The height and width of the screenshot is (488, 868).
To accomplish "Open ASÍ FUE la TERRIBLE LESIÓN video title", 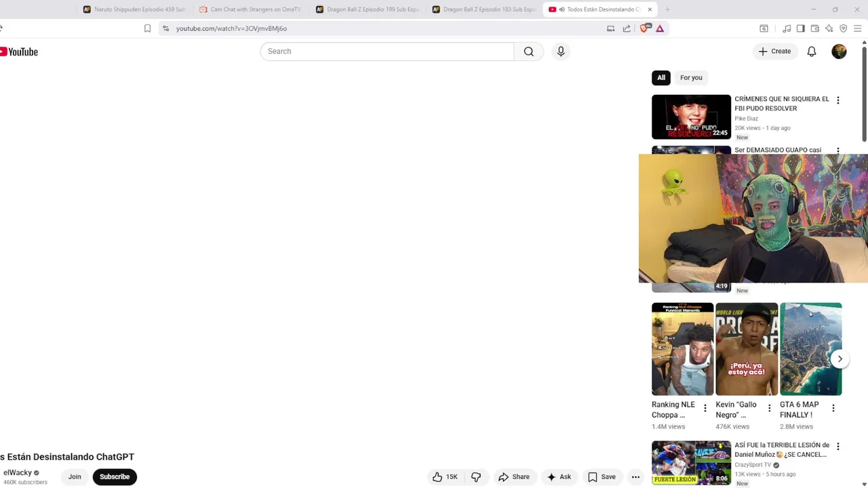I will coord(782,450).
